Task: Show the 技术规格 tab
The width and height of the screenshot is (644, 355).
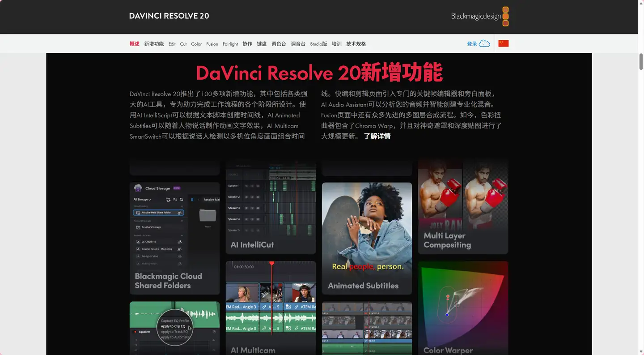Action: pyautogui.click(x=356, y=44)
